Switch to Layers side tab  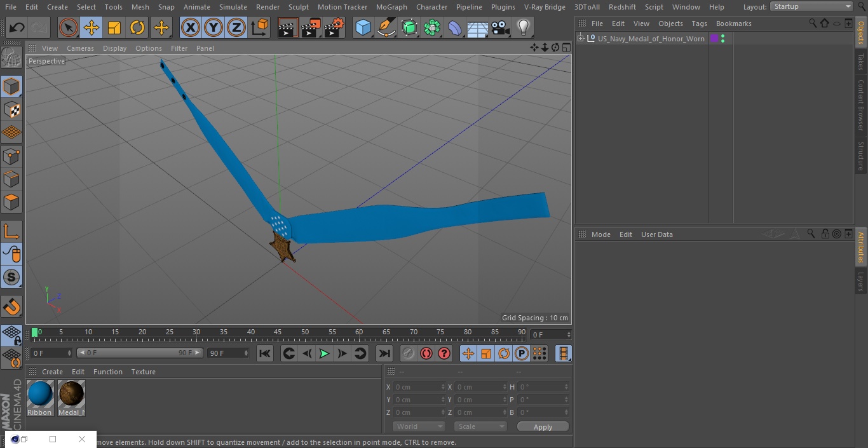[861, 282]
